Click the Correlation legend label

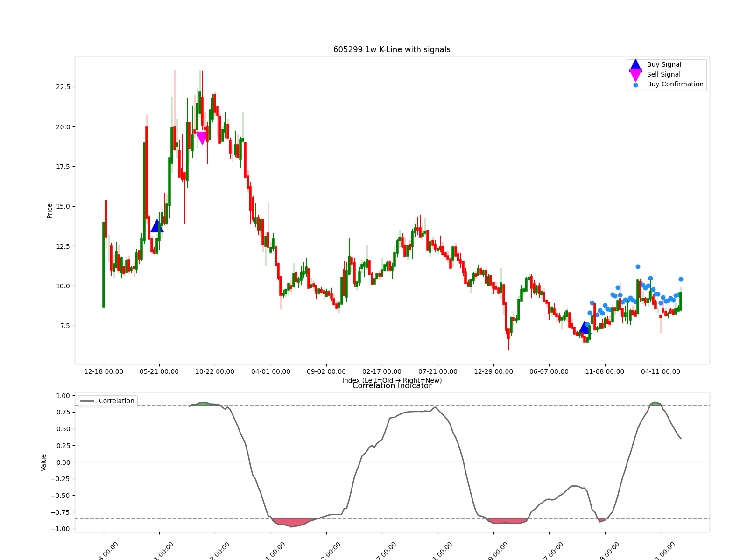(x=116, y=401)
